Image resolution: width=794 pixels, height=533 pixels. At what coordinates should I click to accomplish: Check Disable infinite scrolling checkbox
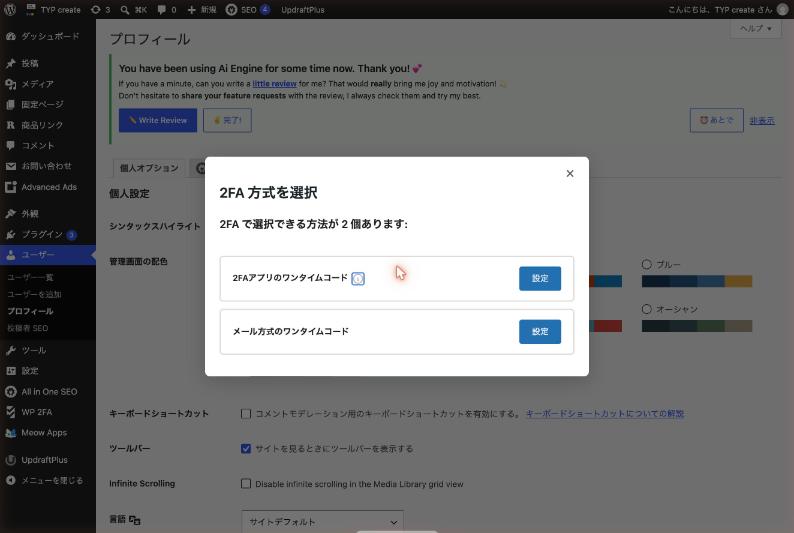[246, 483]
